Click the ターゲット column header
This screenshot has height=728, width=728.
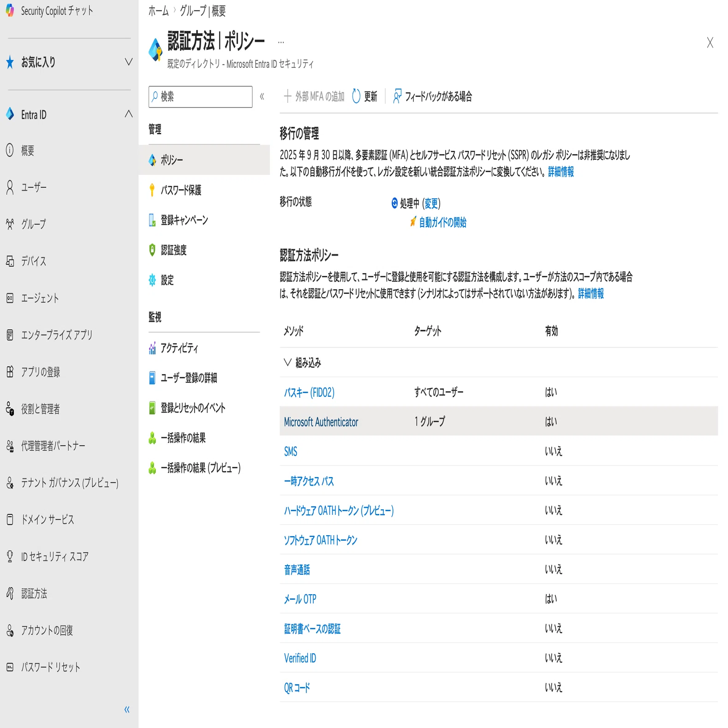coord(428,331)
